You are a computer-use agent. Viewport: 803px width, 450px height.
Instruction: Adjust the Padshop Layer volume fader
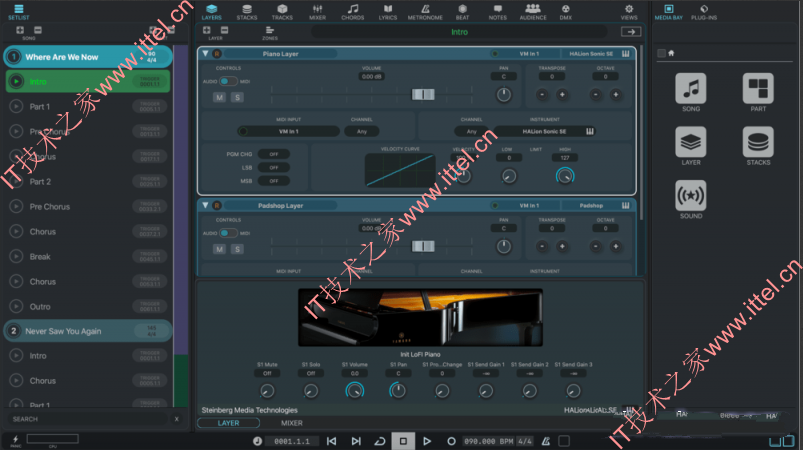pos(423,246)
